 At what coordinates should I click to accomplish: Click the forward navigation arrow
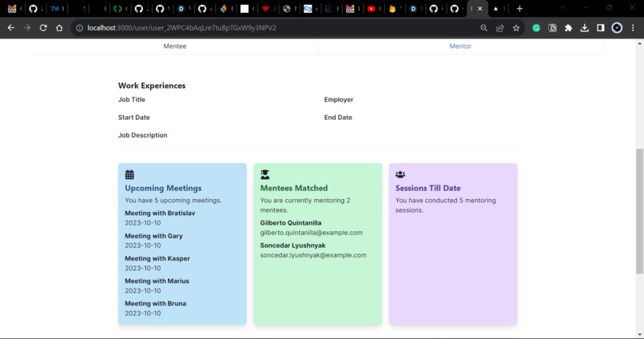pos(27,28)
